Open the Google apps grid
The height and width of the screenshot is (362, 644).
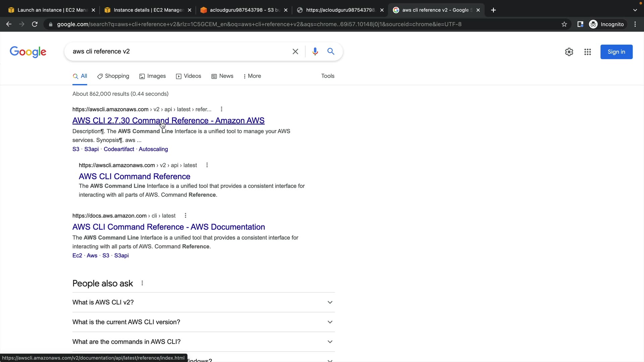[587, 52]
